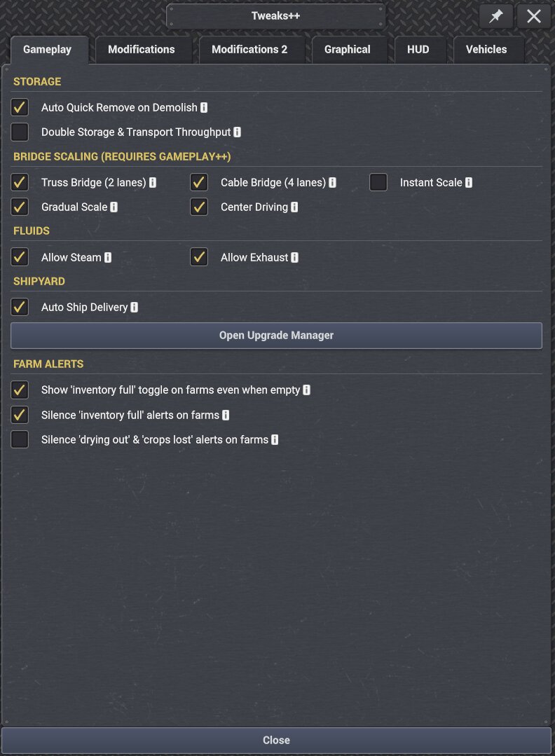
Task: Enable the Instant Scale checkbox
Action: click(x=378, y=182)
